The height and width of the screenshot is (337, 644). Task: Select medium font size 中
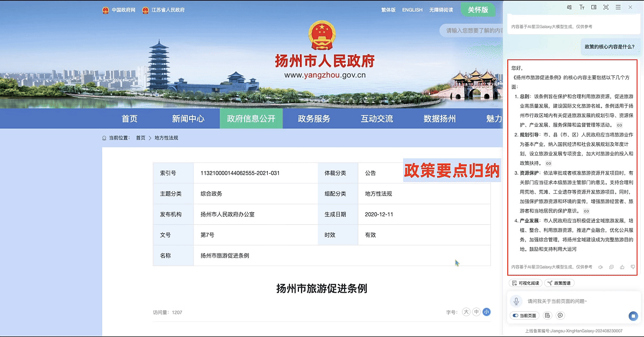tap(476, 312)
